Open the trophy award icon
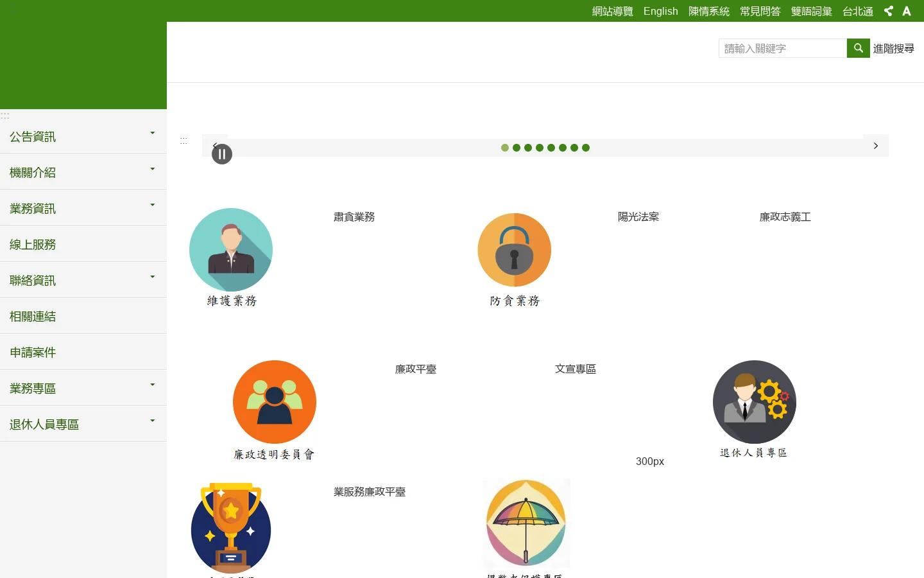 tap(231, 528)
